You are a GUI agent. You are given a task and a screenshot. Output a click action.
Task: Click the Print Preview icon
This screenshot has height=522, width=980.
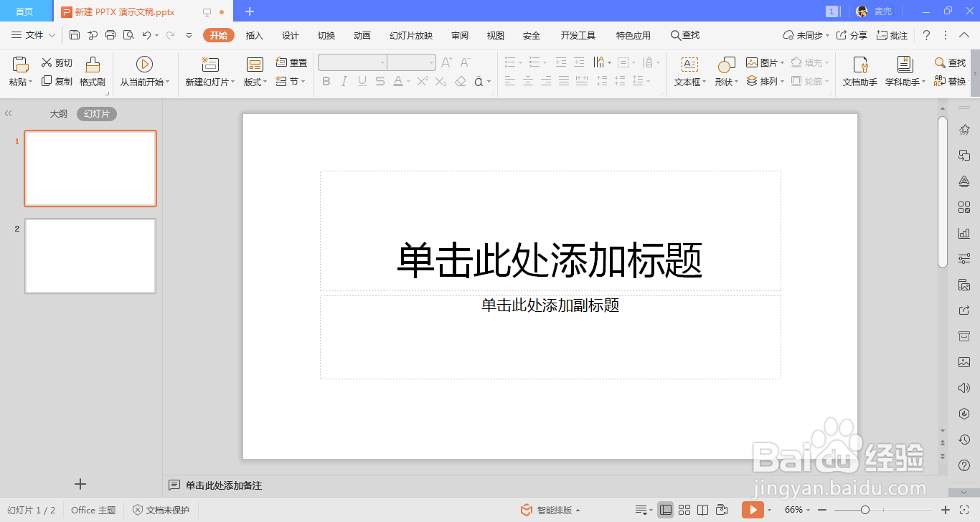(x=128, y=35)
